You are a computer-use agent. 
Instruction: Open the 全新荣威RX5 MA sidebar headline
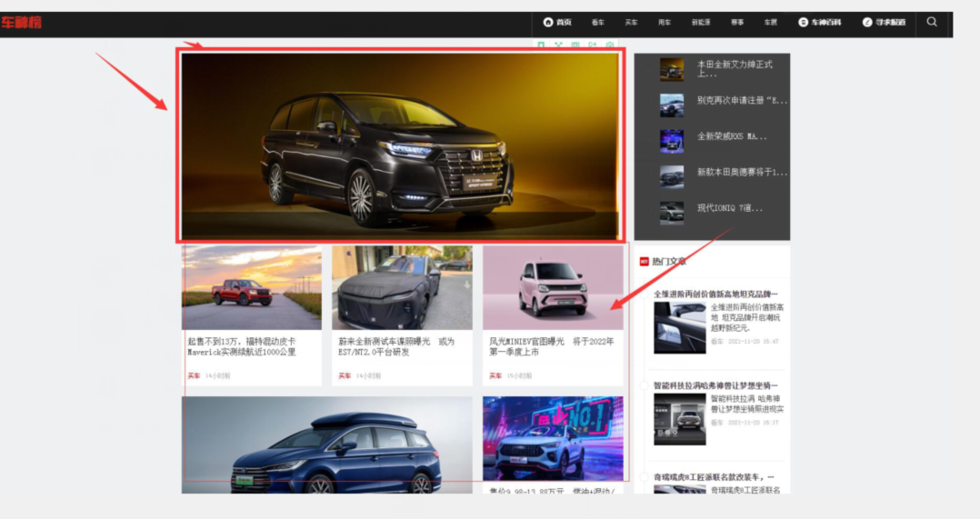732,136
